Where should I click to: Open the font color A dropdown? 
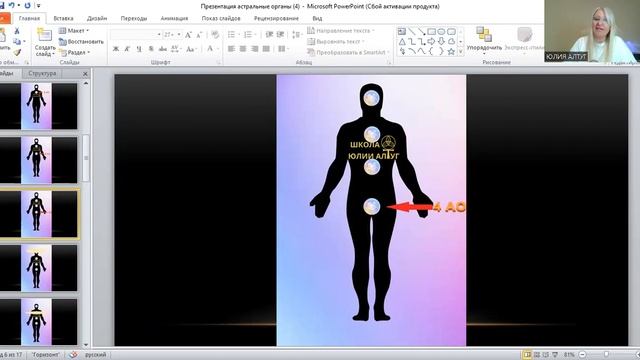click(x=212, y=49)
